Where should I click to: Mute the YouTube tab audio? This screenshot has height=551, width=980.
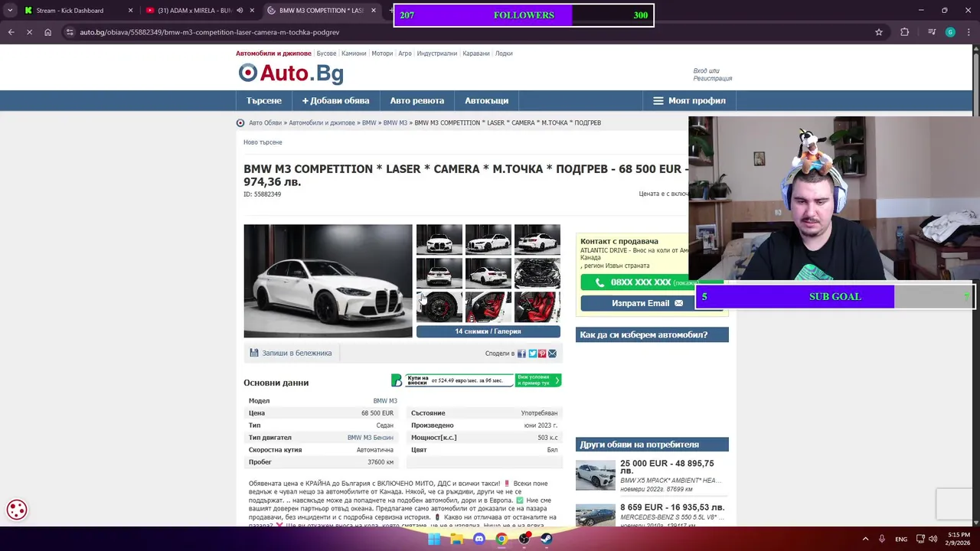pyautogui.click(x=240, y=11)
